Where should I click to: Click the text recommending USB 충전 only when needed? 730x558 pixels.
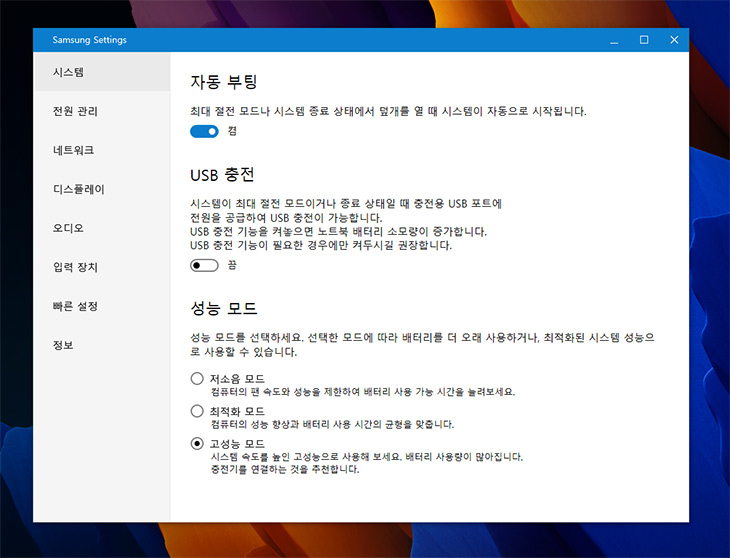click(321, 245)
